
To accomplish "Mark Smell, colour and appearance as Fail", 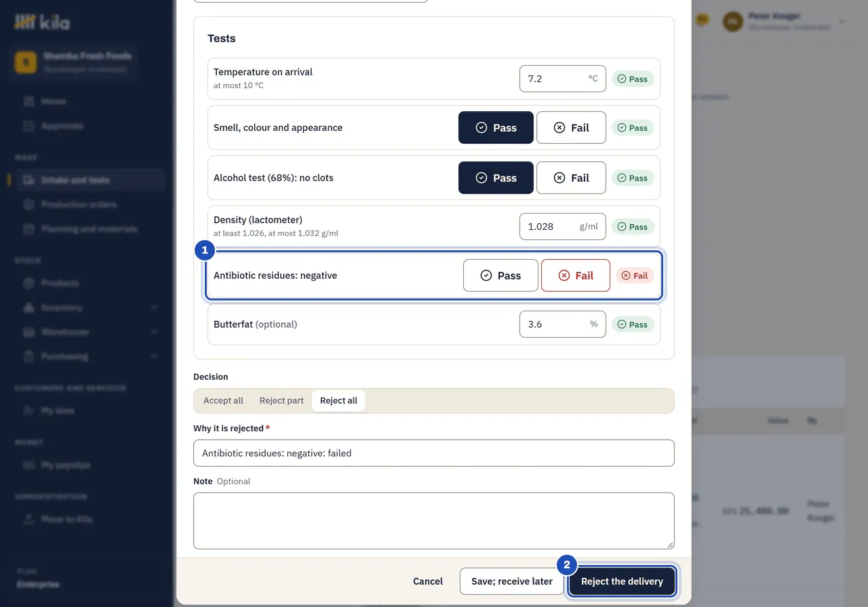I will [571, 128].
